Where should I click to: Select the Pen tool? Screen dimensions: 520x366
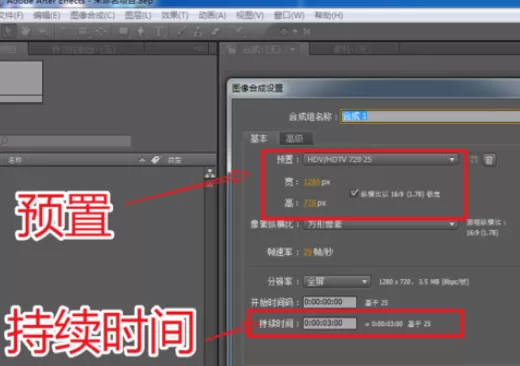[141, 32]
